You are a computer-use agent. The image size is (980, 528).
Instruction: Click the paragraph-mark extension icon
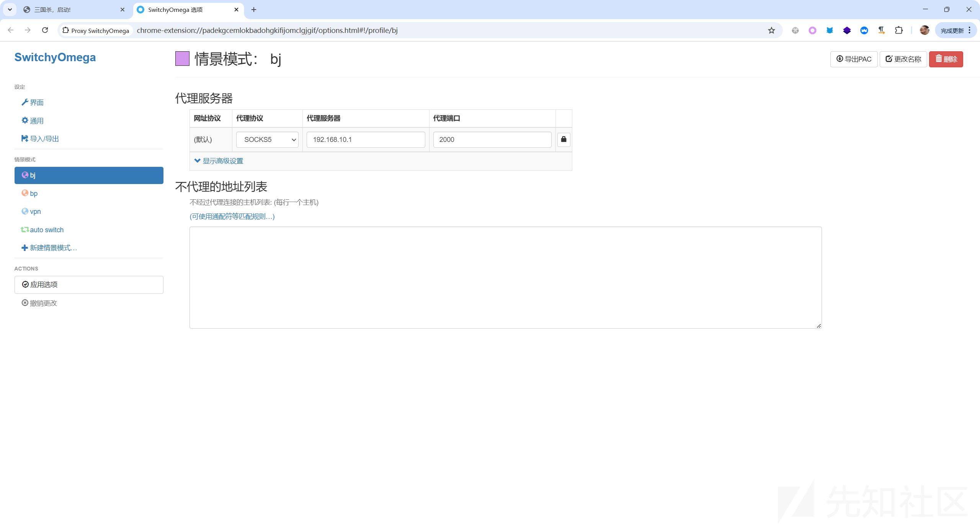[881, 30]
